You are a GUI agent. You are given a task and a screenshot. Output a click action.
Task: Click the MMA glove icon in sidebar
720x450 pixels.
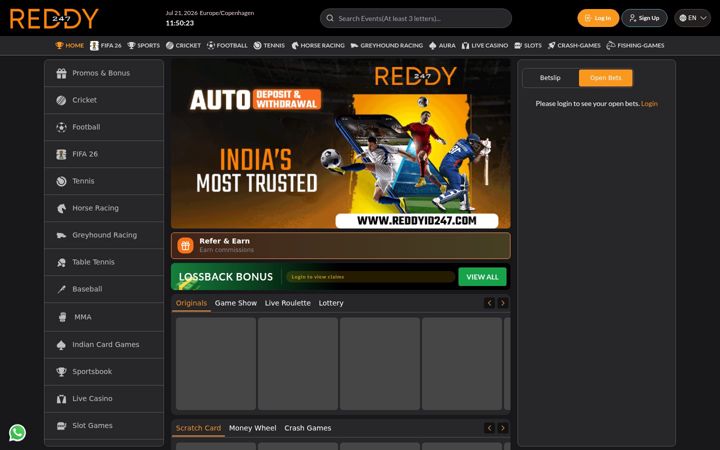pos(62,317)
